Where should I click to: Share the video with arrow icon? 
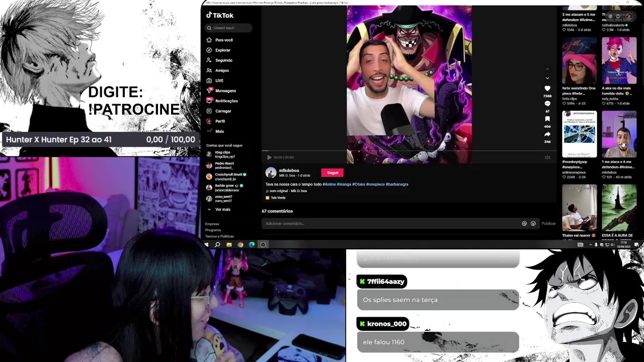(547, 134)
